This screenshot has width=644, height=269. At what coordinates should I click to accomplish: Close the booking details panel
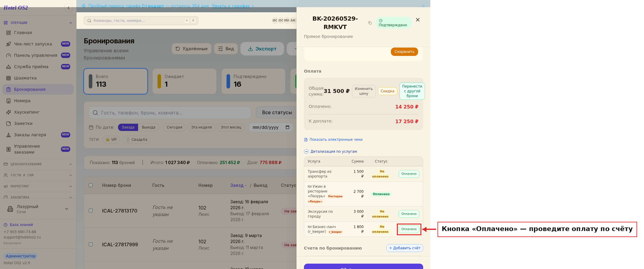tap(418, 20)
